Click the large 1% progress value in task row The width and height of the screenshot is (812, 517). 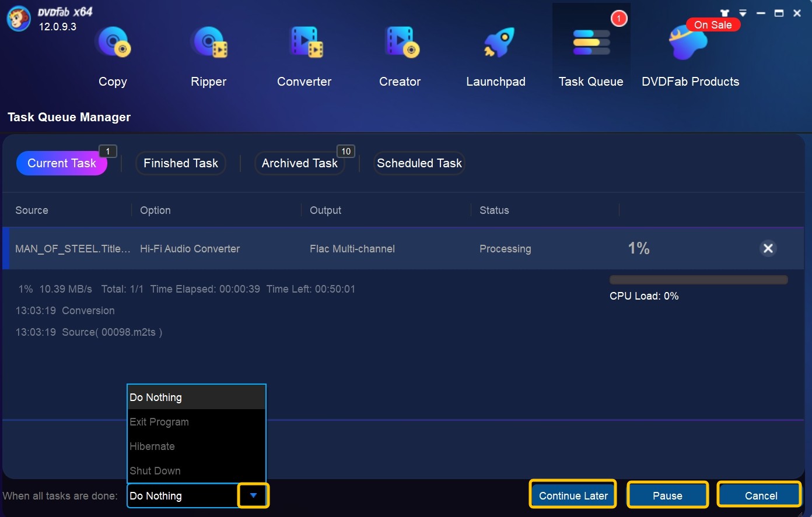click(x=639, y=248)
